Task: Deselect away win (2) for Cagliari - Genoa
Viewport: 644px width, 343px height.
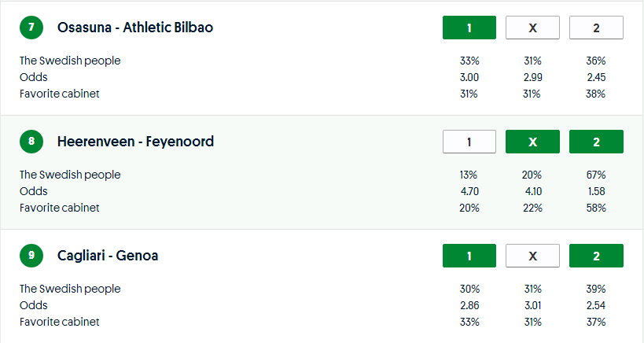Action: [x=596, y=256]
